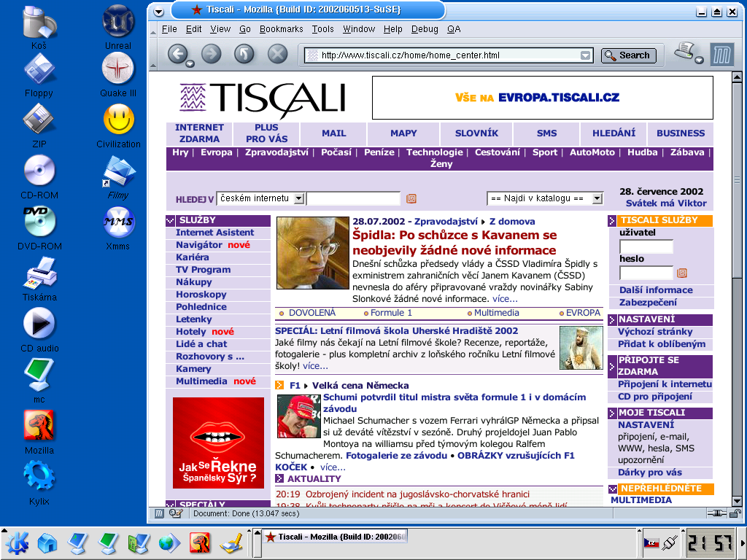Open the window menu arrow in the title bar
Screen dimensions: 747x560
(x=159, y=12)
